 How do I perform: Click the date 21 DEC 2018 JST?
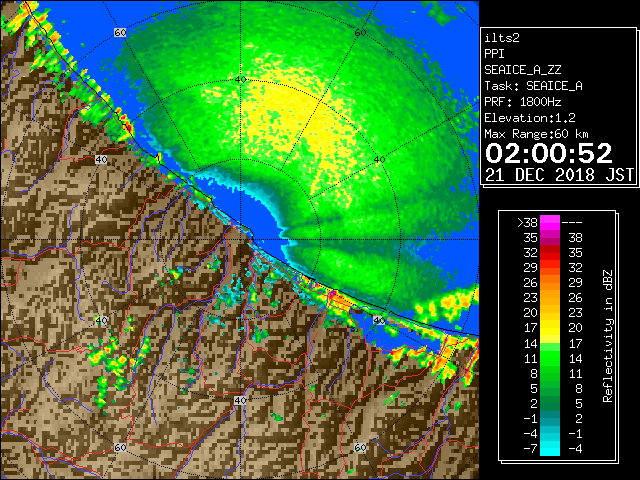559,175
